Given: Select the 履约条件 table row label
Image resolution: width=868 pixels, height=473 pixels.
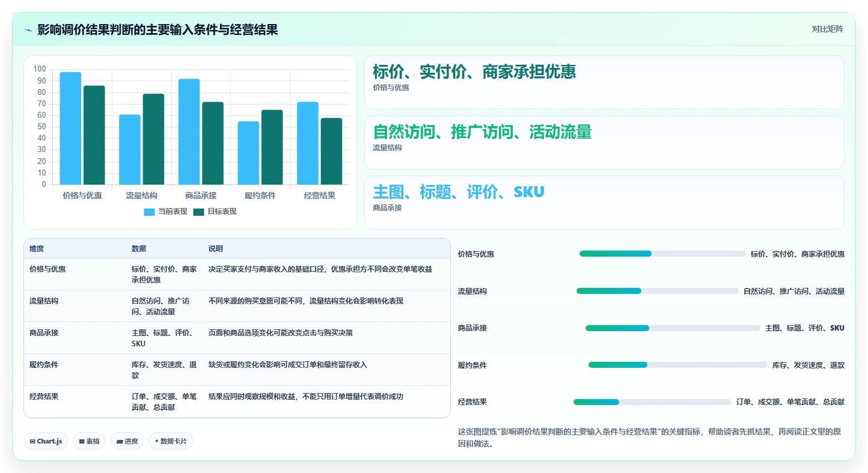Looking at the screenshot, I should [44, 365].
